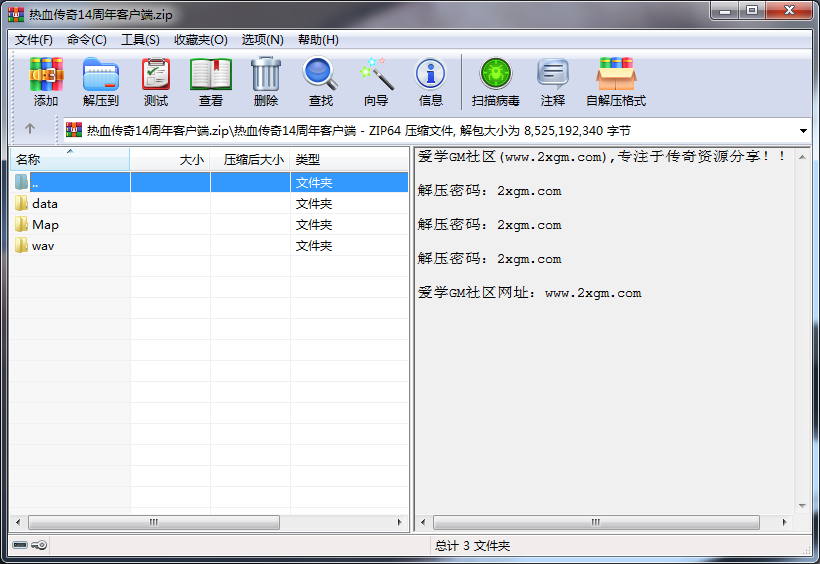Show archive 信息 (Info) icon
820x564 pixels.
(x=430, y=74)
